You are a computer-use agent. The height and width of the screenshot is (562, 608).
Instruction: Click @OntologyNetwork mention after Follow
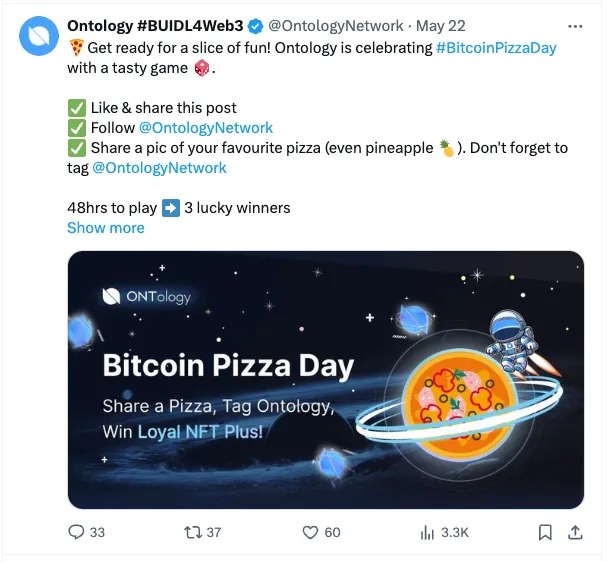(x=205, y=128)
